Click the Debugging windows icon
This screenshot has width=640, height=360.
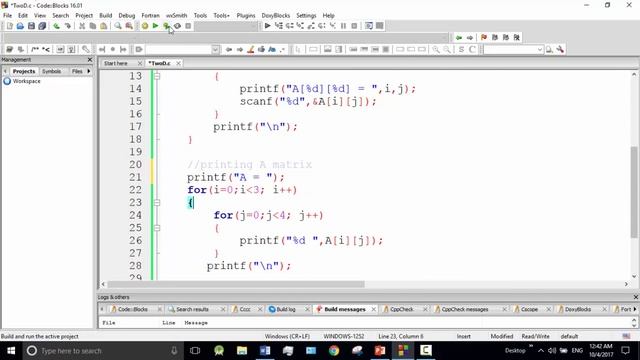369,26
